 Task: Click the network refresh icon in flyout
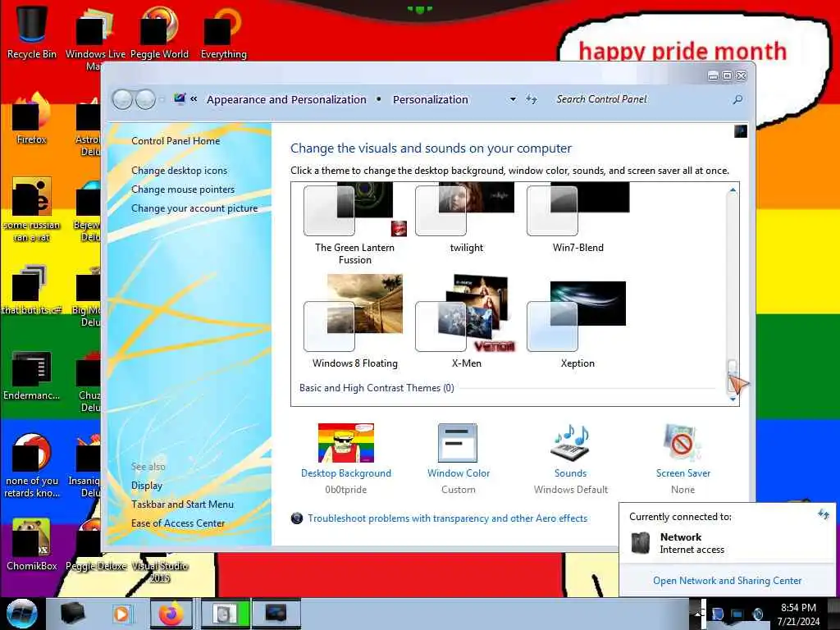click(824, 515)
